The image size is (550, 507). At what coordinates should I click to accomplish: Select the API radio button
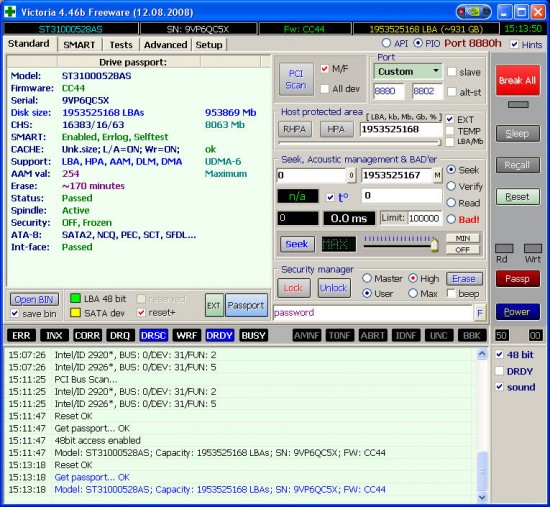click(386, 43)
